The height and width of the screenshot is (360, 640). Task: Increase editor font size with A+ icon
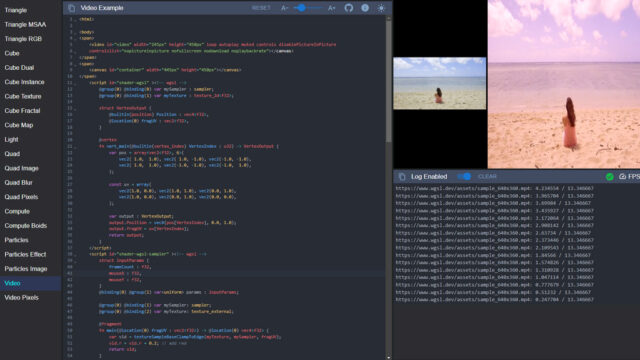click(x=331, y=8)
